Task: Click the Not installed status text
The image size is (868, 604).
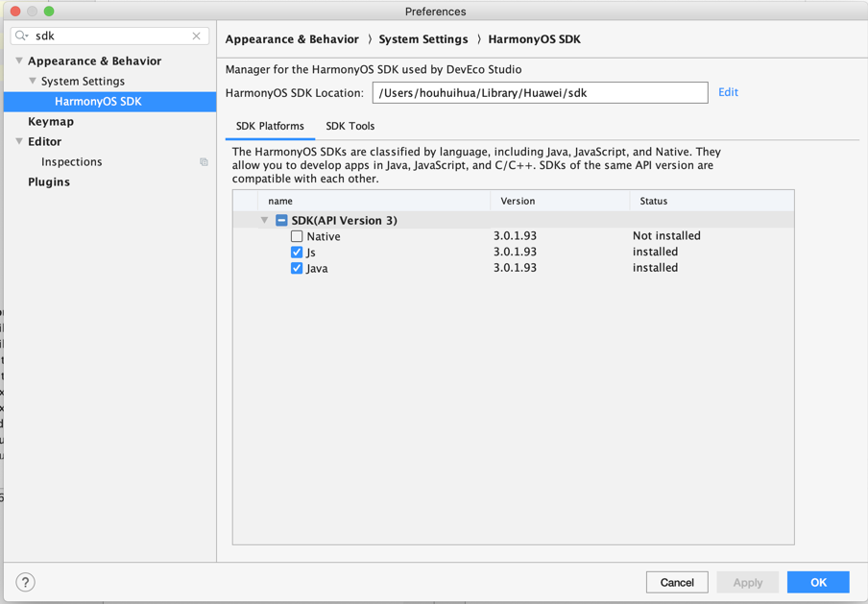Action: pos(666,236)
